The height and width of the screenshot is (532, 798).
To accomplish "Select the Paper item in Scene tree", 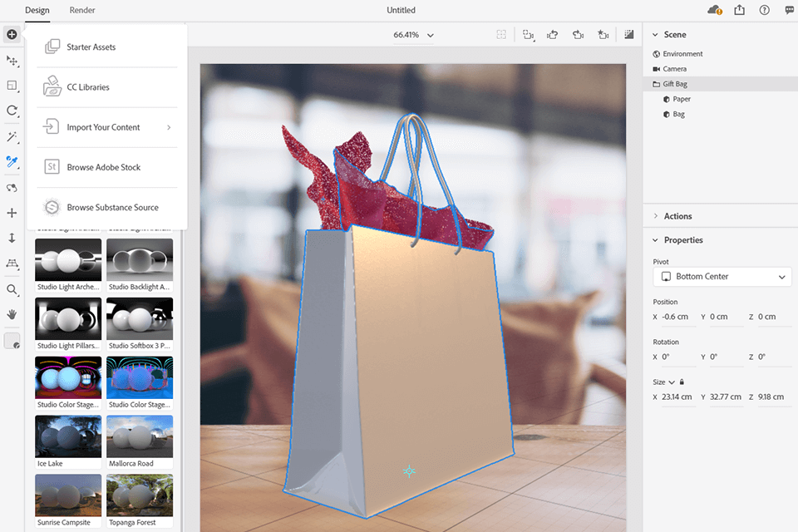I will [x=682, y=99].
